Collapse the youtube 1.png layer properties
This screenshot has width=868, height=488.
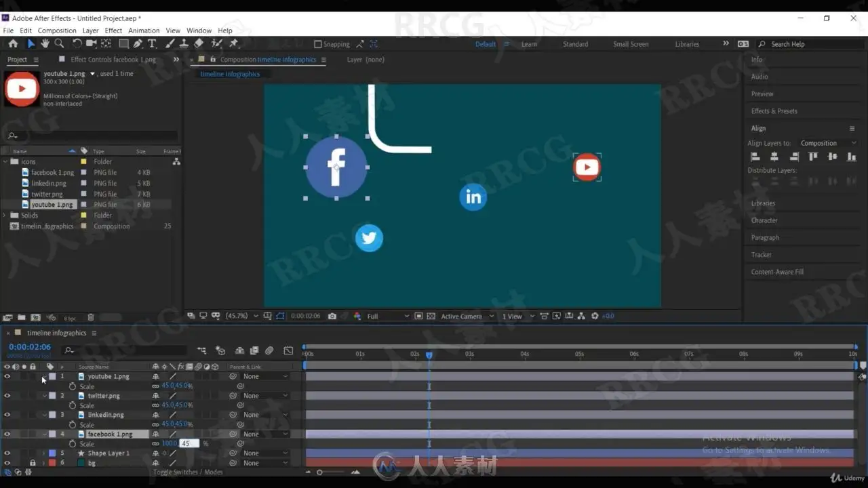tap(44, 376)
